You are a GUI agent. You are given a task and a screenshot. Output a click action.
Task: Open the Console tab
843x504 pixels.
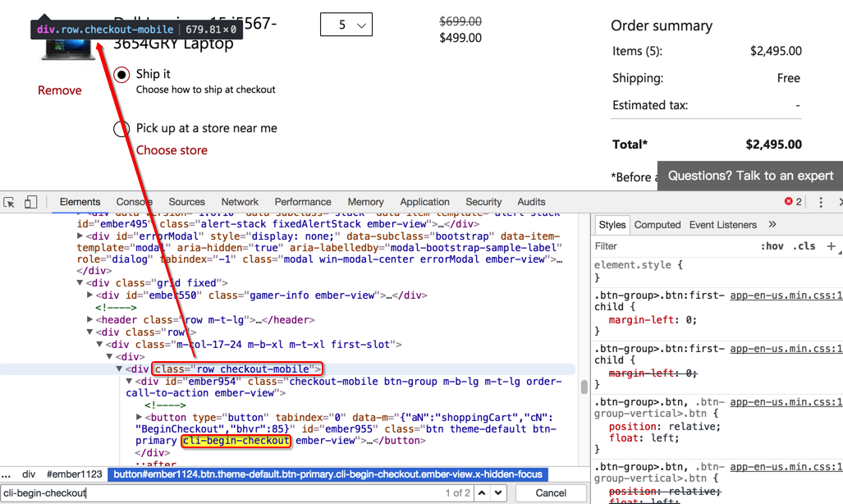pos(135,202)
